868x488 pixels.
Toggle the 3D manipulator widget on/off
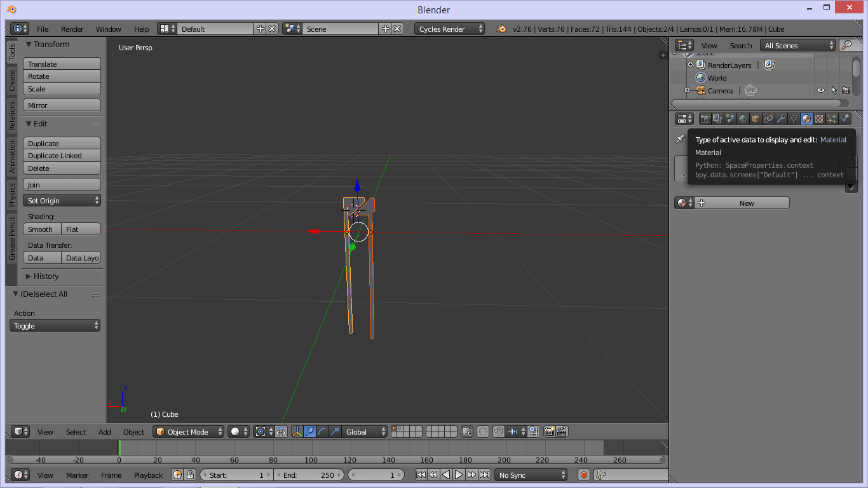pos(297,431)
